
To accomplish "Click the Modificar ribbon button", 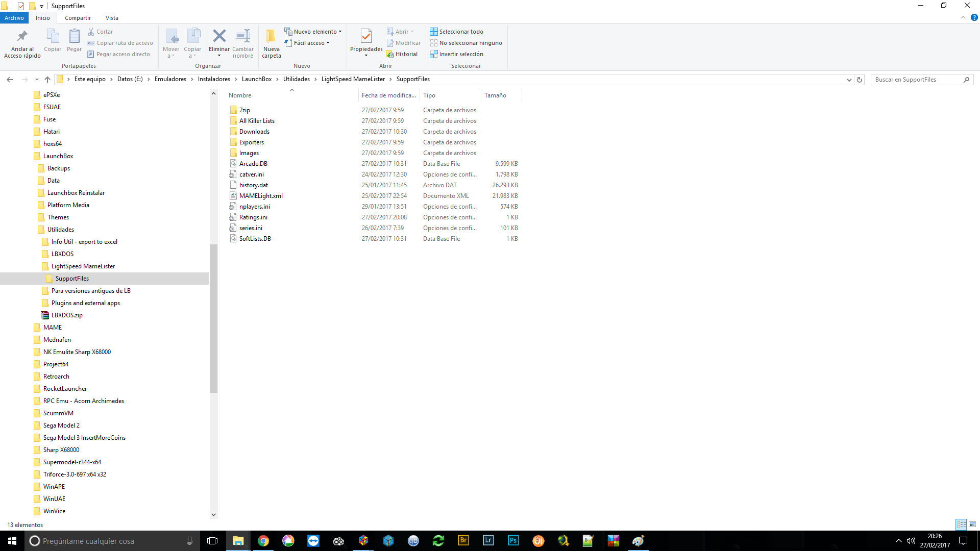I will [x=403, y=43].
